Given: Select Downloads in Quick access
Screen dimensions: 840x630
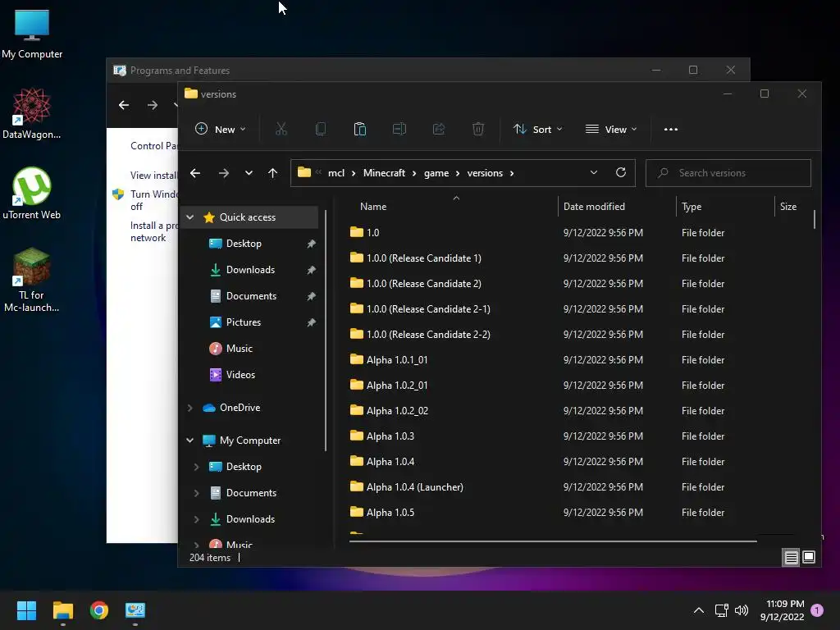Looking at the screenshot, I should [252, 269].
